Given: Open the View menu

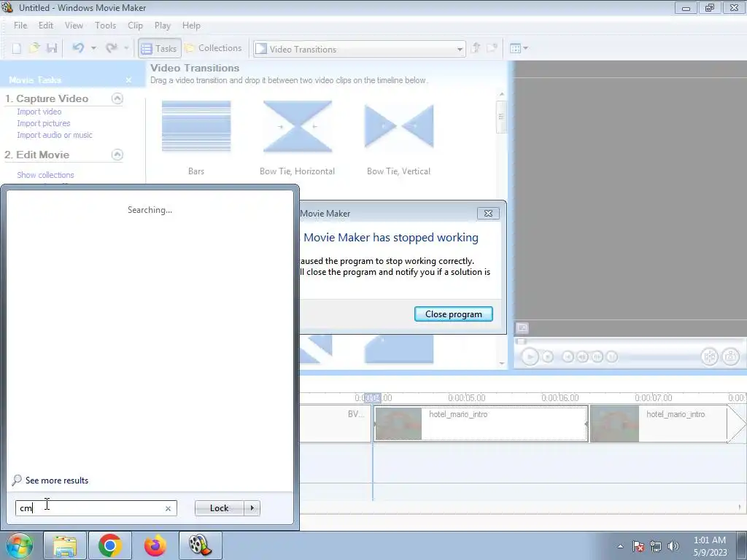Looking at the screenshot, I should pyautogui.click(x=74, y=26).
